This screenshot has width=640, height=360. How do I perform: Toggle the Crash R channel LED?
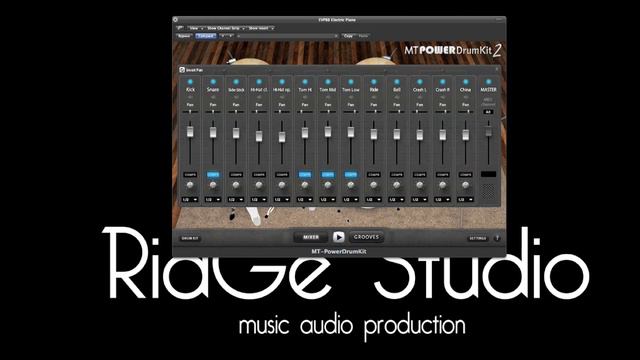click(x=442, y=82)
